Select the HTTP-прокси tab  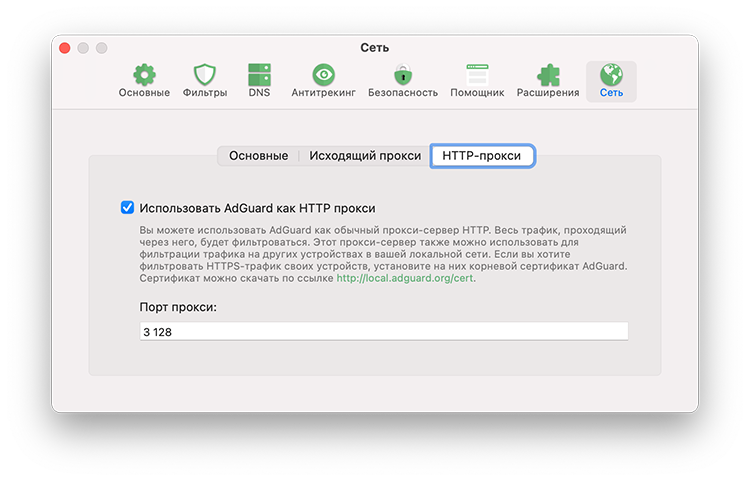482,156
